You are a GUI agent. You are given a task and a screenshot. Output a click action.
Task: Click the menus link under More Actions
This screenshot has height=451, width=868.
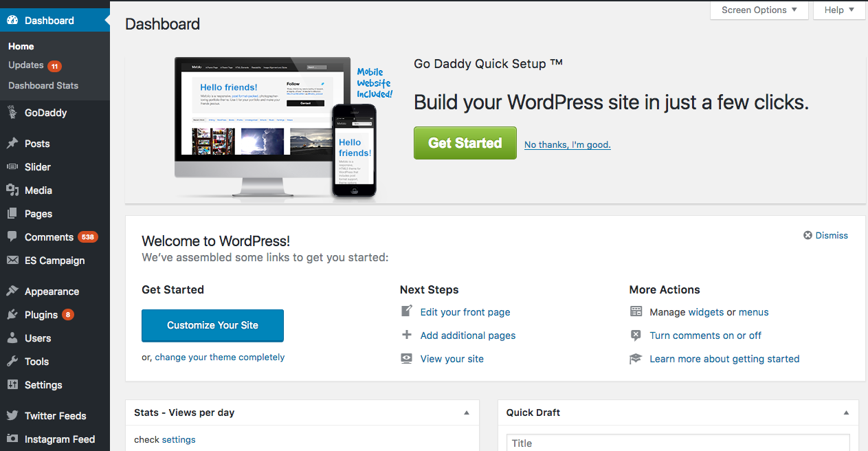(x=754, y=312)
